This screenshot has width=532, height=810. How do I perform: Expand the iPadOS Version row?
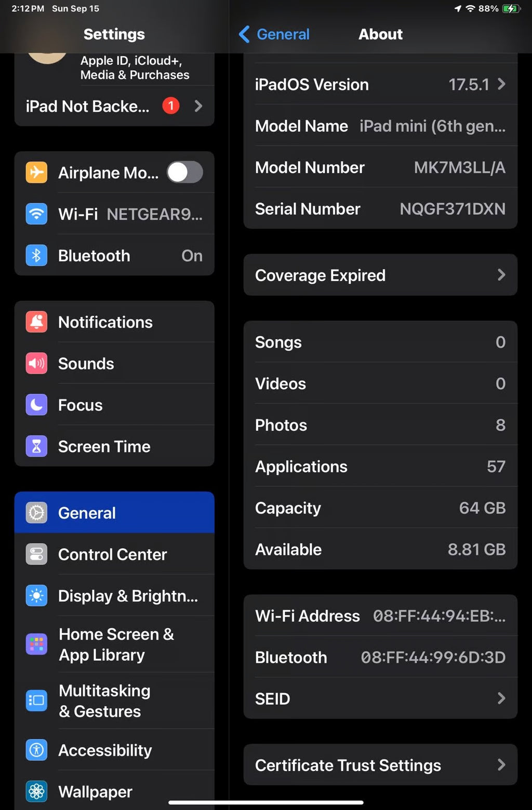(380, 84)
